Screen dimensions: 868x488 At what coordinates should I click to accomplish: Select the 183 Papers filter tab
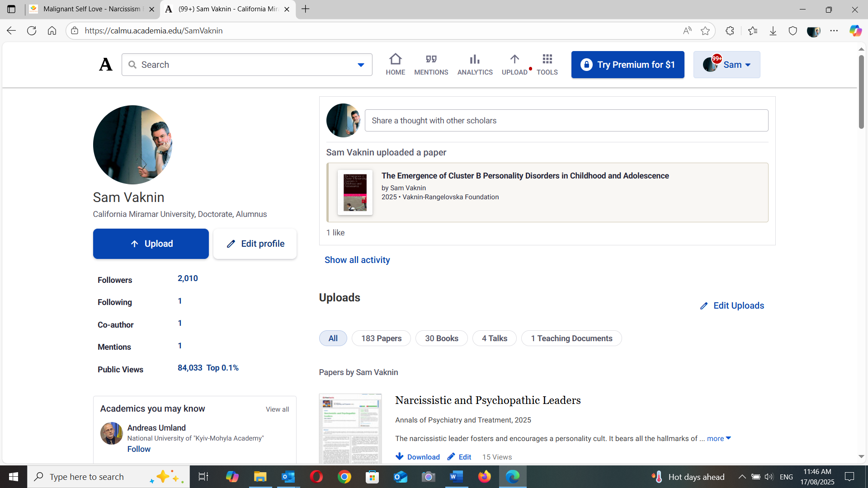click(x=381, y=338)
